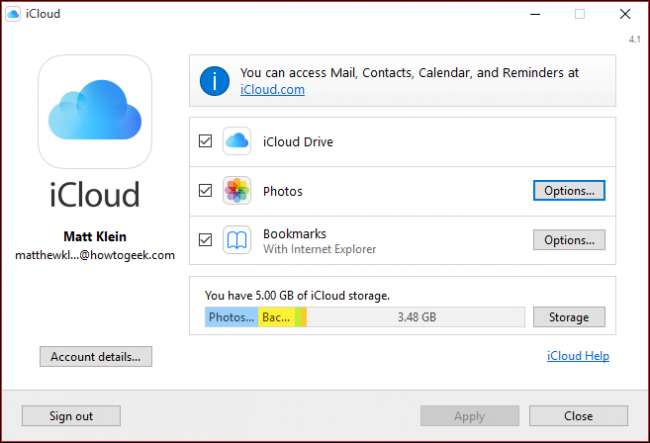Click the blue information icon

pos(215,81)
